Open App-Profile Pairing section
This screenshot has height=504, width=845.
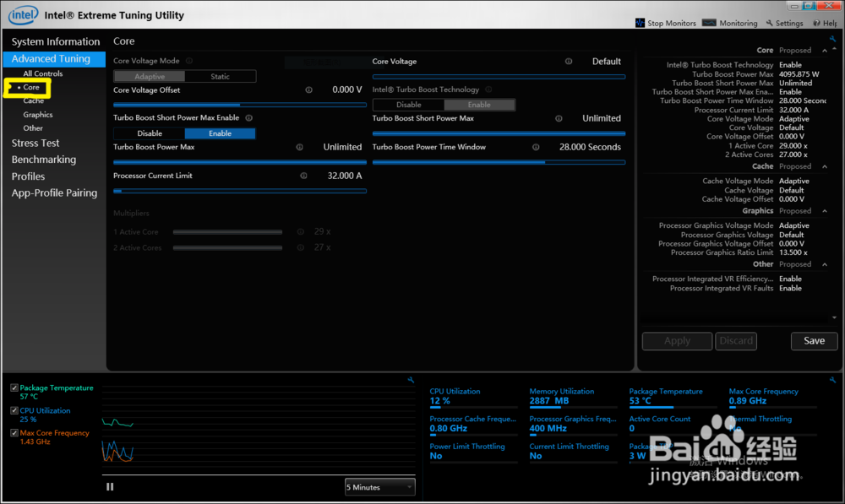(54, 193)
